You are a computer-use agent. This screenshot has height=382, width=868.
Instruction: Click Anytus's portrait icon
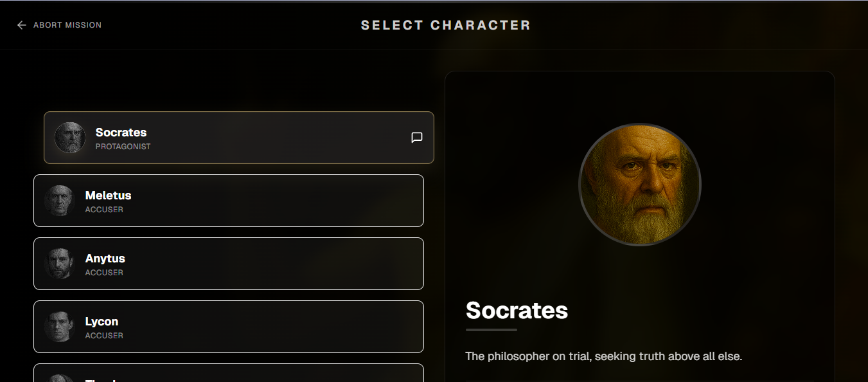point(60,263)
